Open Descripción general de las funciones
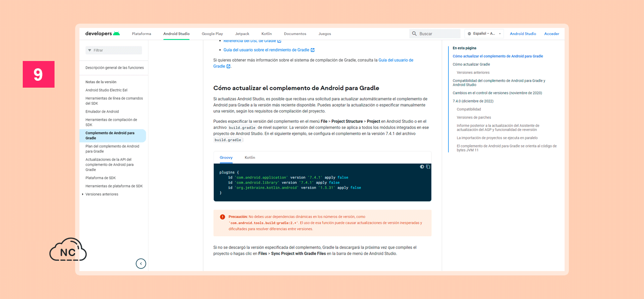The height and width of the screenshot is (299, 644). click(115, 67)
